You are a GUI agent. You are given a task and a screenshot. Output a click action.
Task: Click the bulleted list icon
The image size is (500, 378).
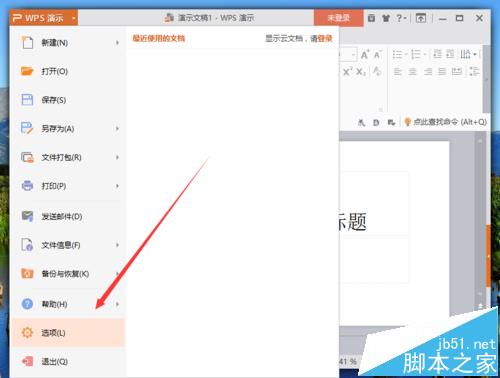click(397, 54)
